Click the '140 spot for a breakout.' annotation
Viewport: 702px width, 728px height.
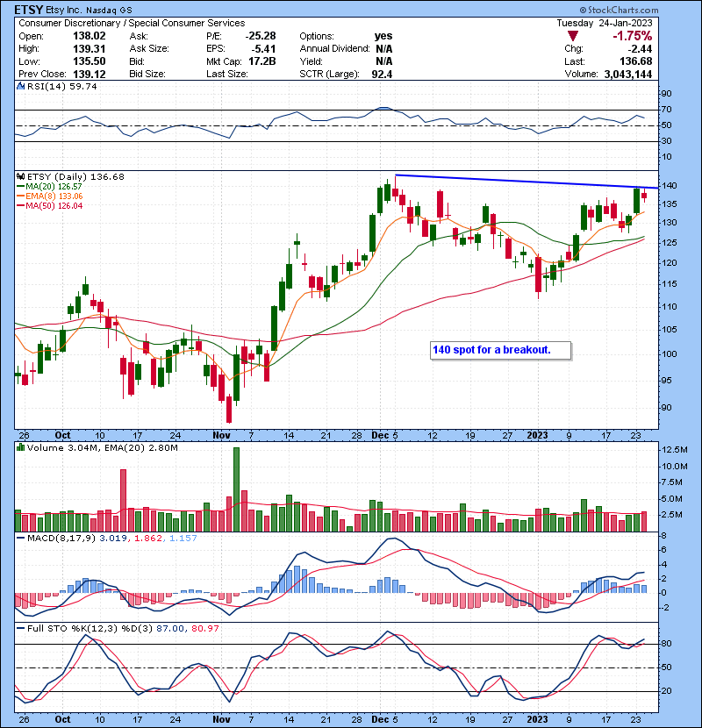point(491,350)
